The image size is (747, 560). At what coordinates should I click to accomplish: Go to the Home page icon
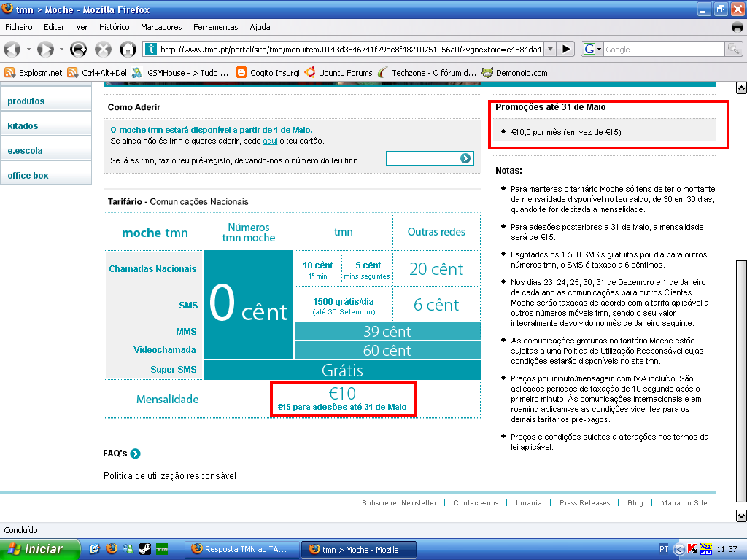[x=128, y=49]
